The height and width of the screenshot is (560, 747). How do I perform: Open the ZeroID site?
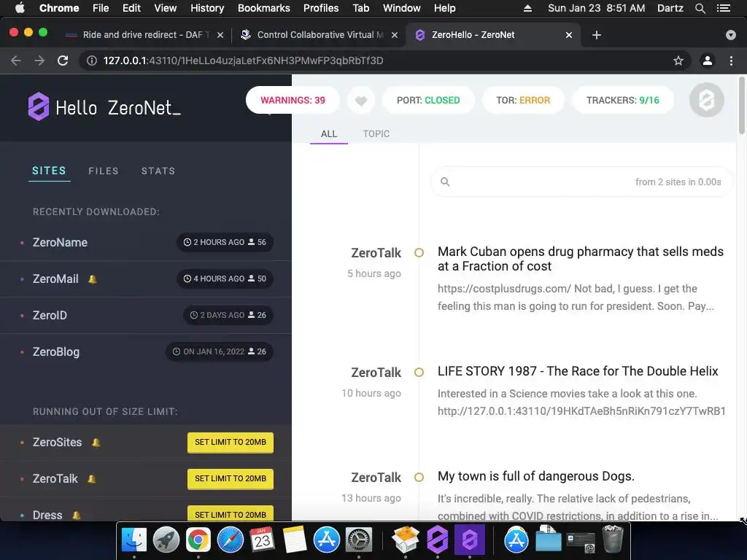coord(50,315)
